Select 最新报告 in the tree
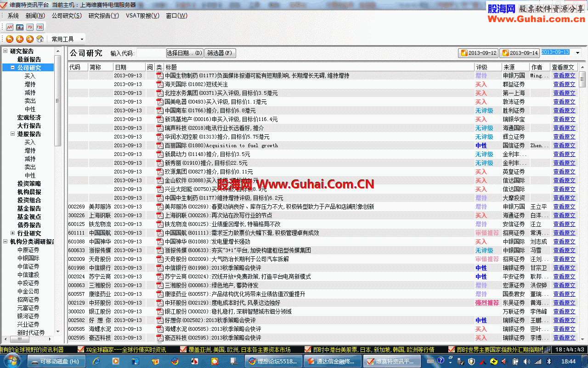Image resolution: width=588 pixels, height=368 pixels. [29, 59]
